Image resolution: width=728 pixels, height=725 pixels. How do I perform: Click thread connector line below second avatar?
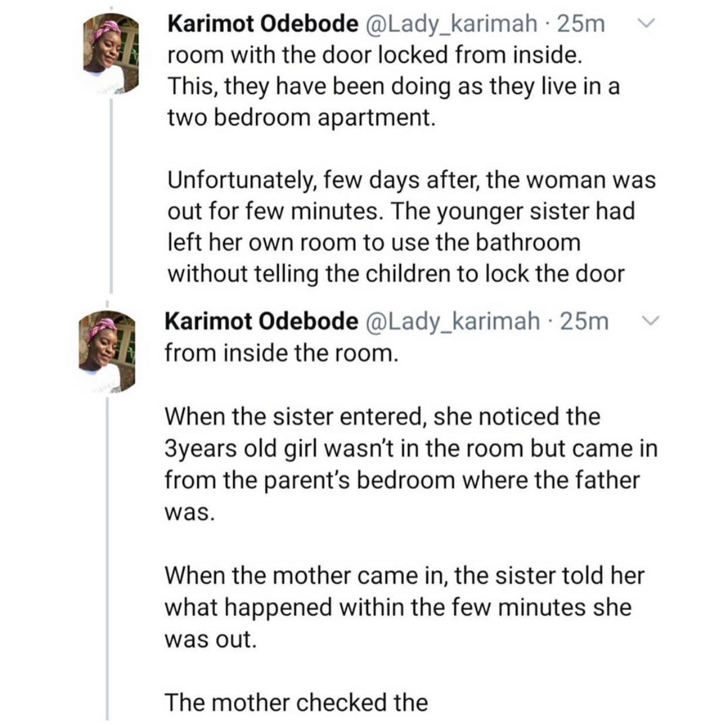pos(108,558)
